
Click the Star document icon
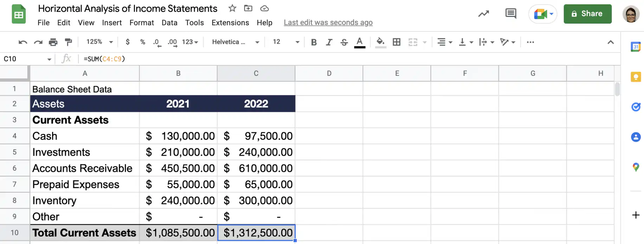232,8
